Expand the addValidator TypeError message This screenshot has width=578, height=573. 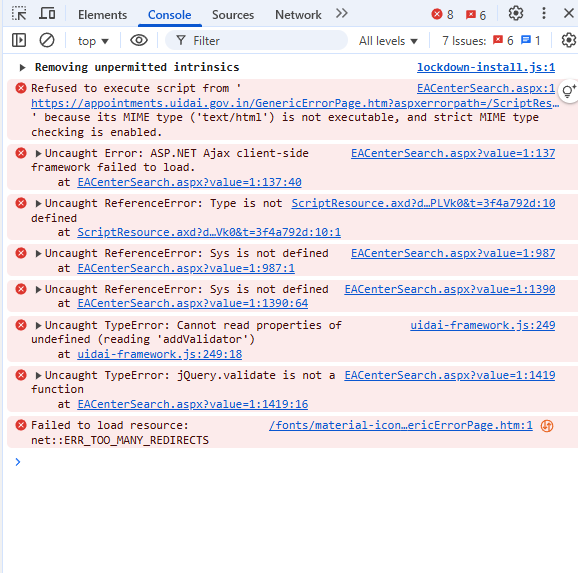pos(38,326)
